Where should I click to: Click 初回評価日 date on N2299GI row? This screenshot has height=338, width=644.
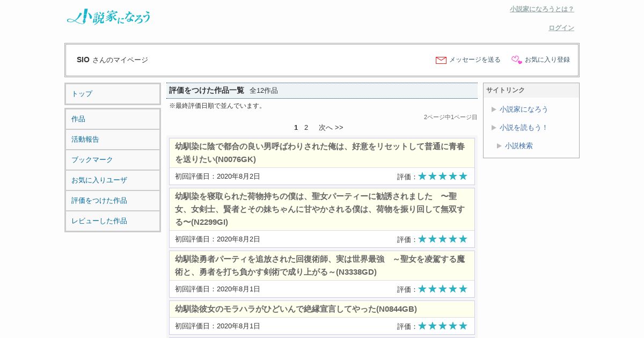click(x=217, y=239)
